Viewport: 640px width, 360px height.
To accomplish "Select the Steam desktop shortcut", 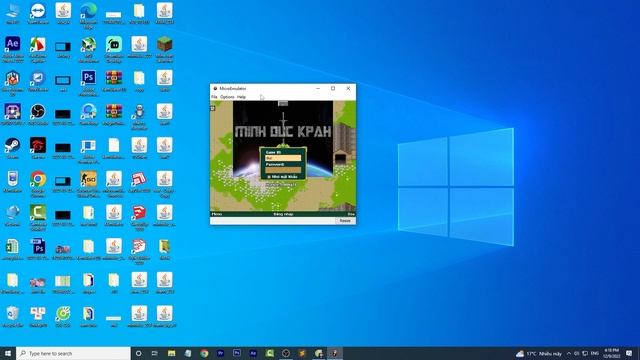I will 13,148.
